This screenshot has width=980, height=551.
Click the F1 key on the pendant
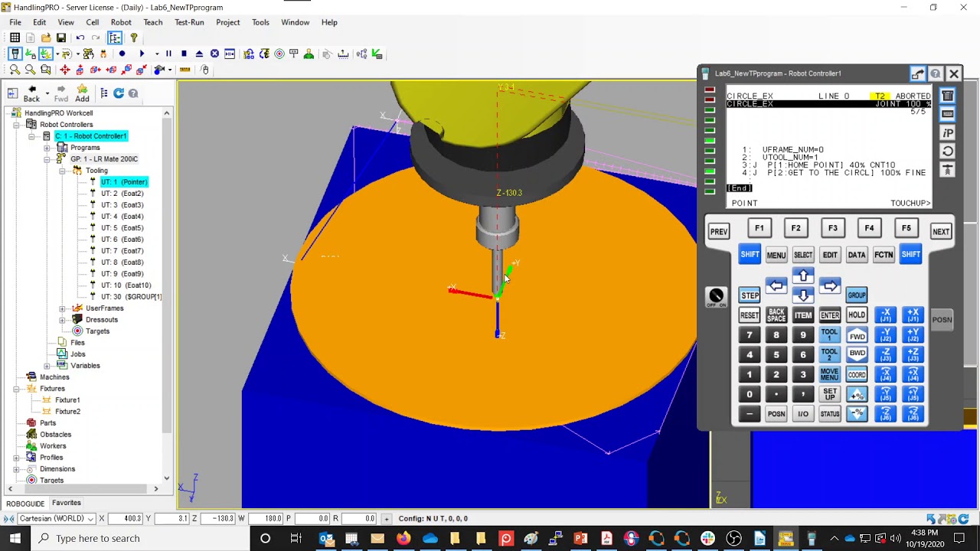click(759, 228)
